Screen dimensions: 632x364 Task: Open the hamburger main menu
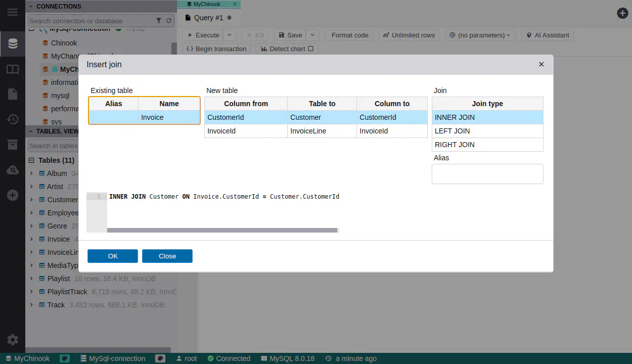point(12,12)
